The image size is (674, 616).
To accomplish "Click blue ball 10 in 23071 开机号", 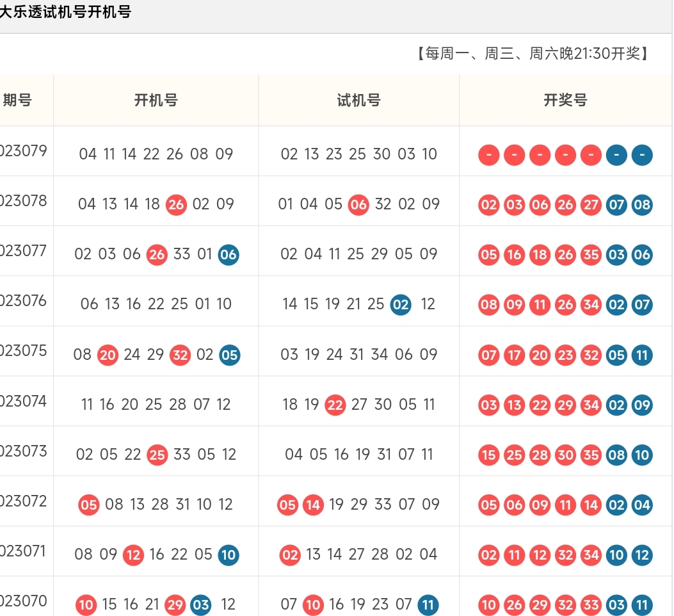I will point(229,555).
